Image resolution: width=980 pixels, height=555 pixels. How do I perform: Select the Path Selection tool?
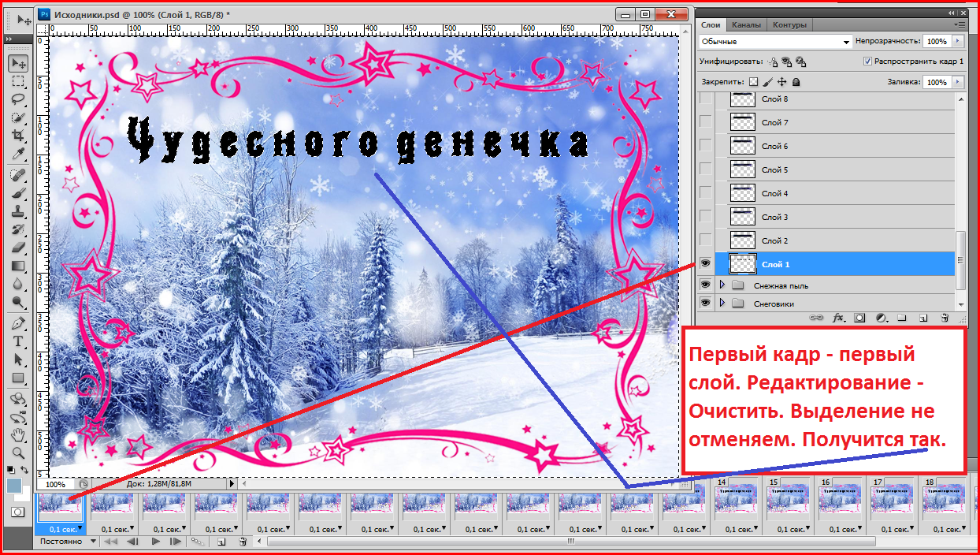(x=17, y=359)
